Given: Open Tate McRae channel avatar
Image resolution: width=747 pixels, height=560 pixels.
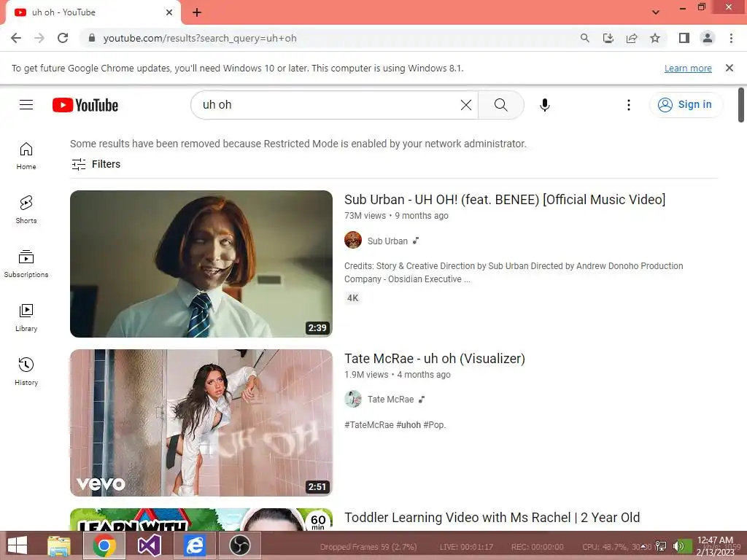Looking at the screenshot, I should click(353, 399).
